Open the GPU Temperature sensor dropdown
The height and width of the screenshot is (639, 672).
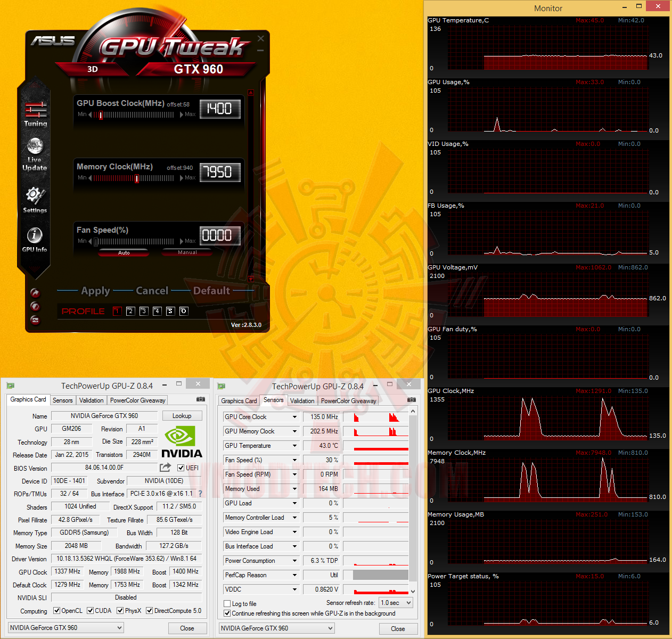tap(294, 446)
